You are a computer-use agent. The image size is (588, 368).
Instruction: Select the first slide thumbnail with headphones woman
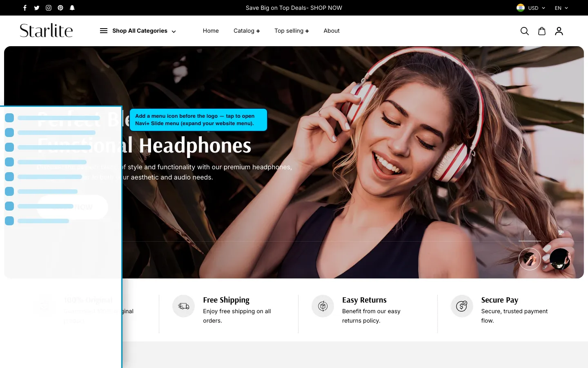coord(530,259)
